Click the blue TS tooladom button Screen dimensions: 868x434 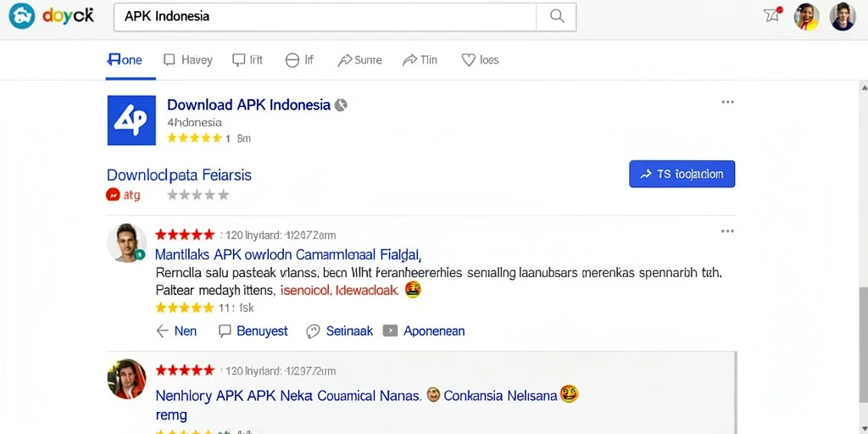[682, 175]
